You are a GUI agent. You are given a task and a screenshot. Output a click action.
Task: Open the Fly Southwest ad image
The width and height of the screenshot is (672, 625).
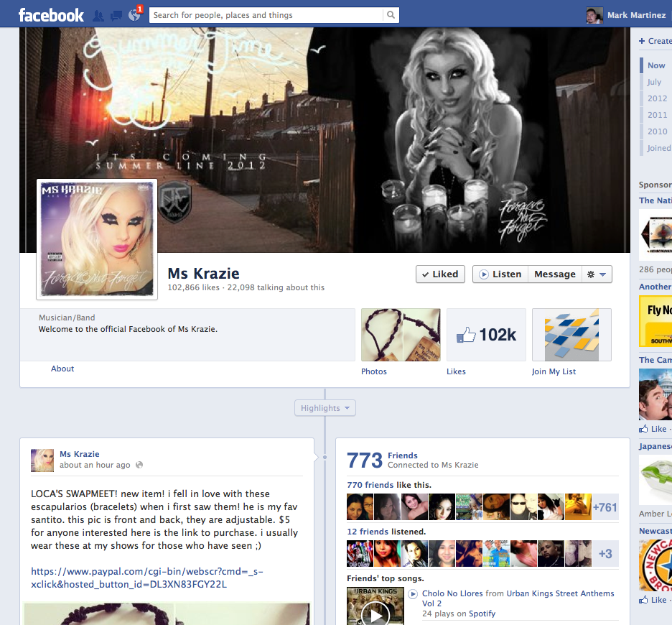[655, 321]
